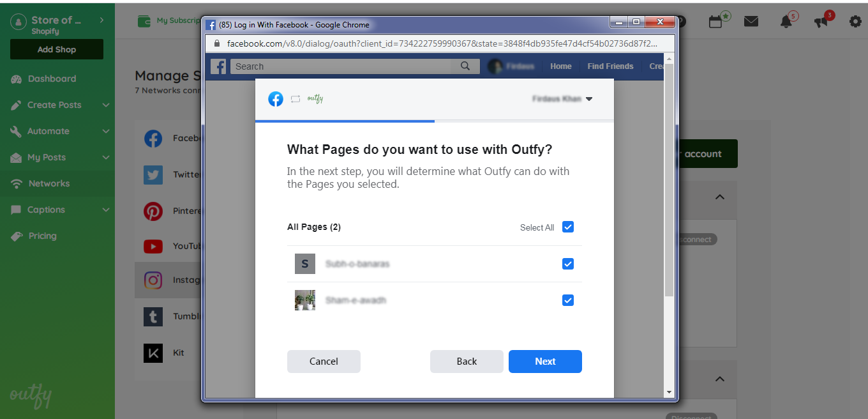Uncheck the Subh-o-banaras page checkbox
Image resolution: width=868 pixels, height=419 pixels.
(x=568, y=264)
